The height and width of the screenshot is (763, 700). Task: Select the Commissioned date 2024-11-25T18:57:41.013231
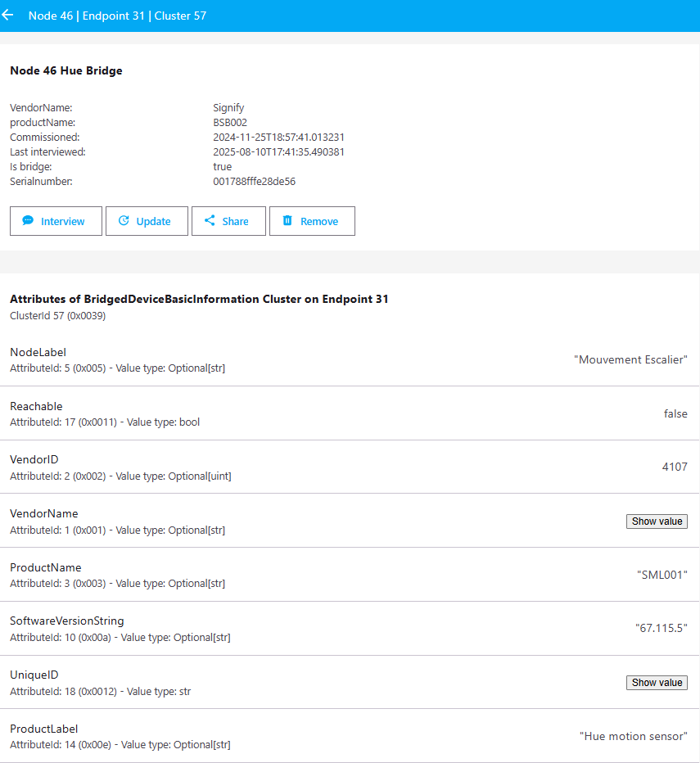click(278, 138)
